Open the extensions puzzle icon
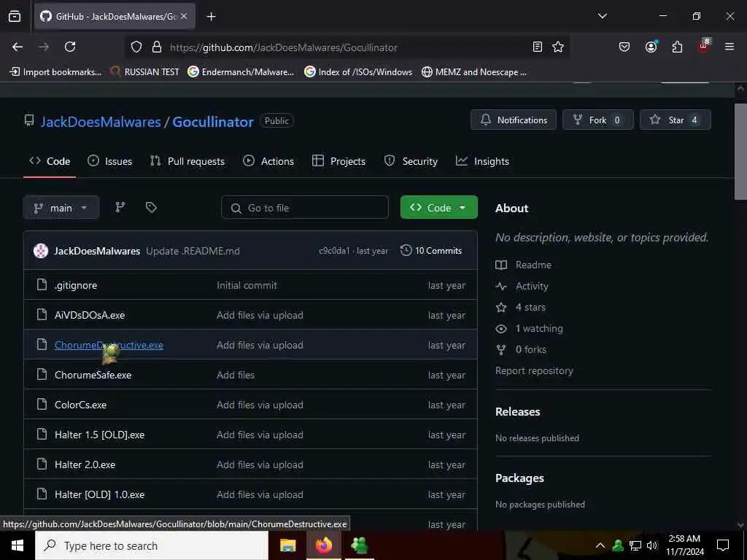 (x=677, y=47)
